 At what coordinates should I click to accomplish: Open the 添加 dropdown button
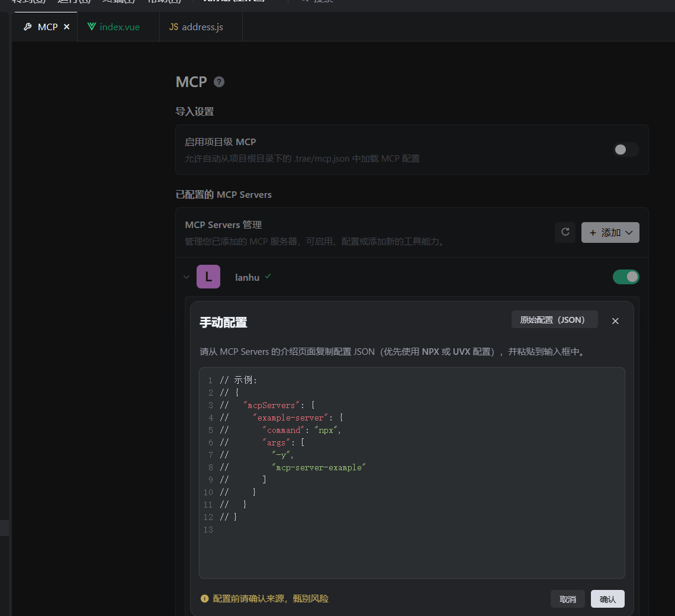[610, 233]
